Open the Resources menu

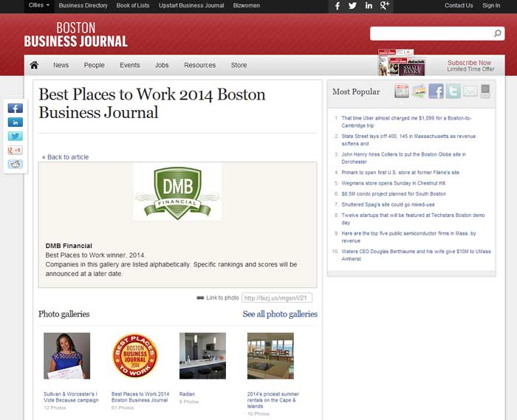pyautogui.click(x=200, y=65)
